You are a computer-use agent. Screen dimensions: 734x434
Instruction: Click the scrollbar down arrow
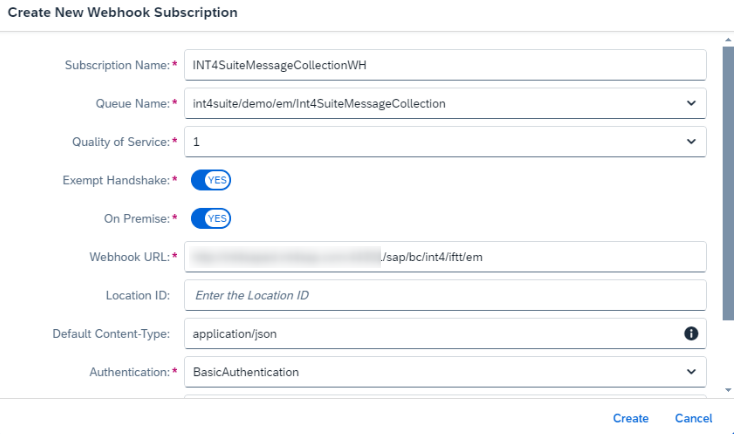point(727,390)
